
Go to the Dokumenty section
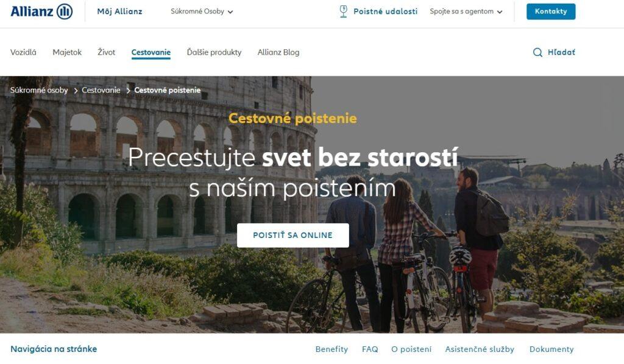pos(551,349)
